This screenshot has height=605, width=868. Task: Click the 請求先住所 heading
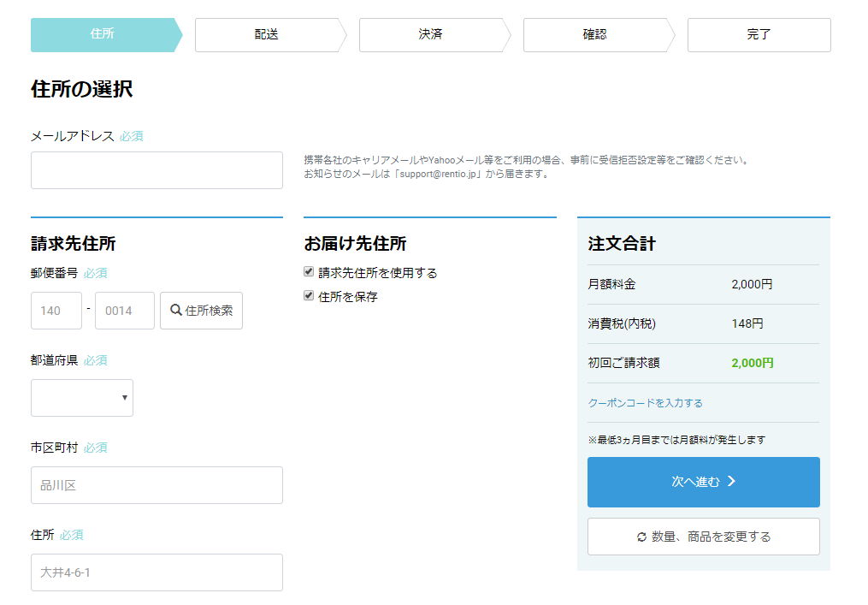tap(73, 244)
